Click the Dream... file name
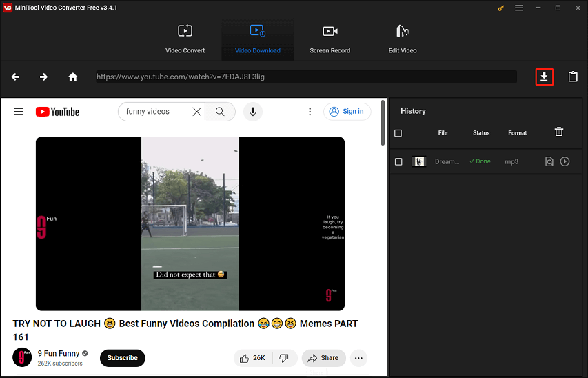Screen dimensions: 588x378 (x=447, y=162)
